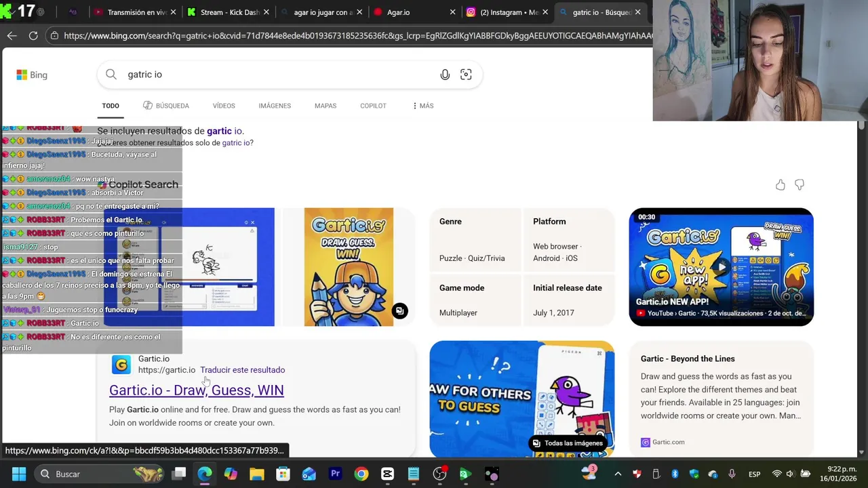Viewport: 868px width, 488px height.
Task: Start voice search with the microphone icon
Action: pyautogui.click(x=445, y=75)
